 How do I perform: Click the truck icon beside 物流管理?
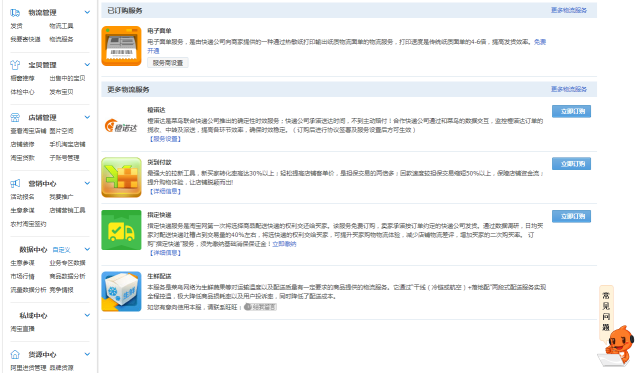15,13
